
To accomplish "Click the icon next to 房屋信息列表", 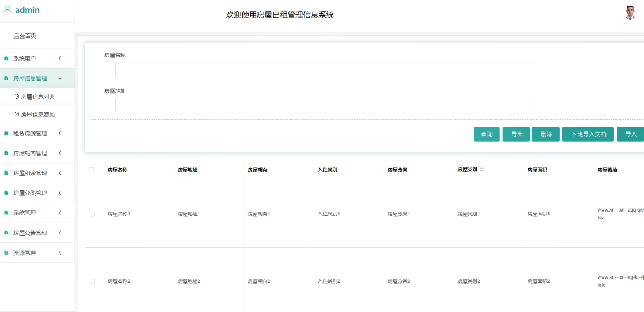I will 16,97.
